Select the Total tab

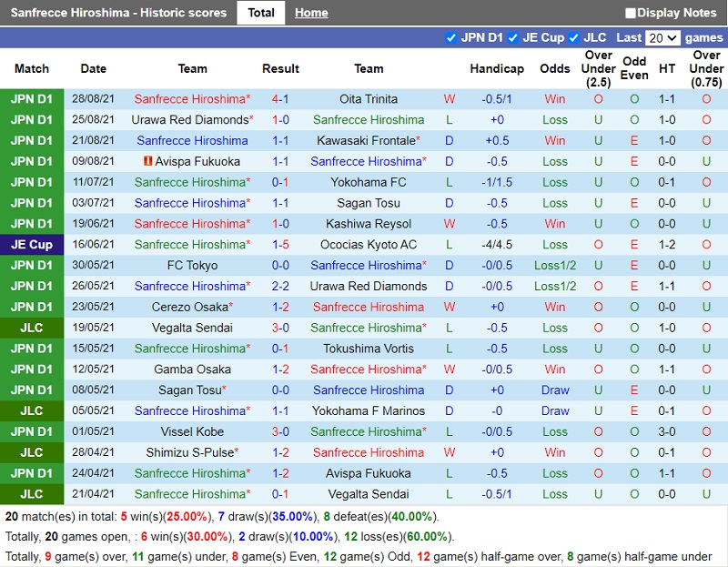(x=261, y=13)
